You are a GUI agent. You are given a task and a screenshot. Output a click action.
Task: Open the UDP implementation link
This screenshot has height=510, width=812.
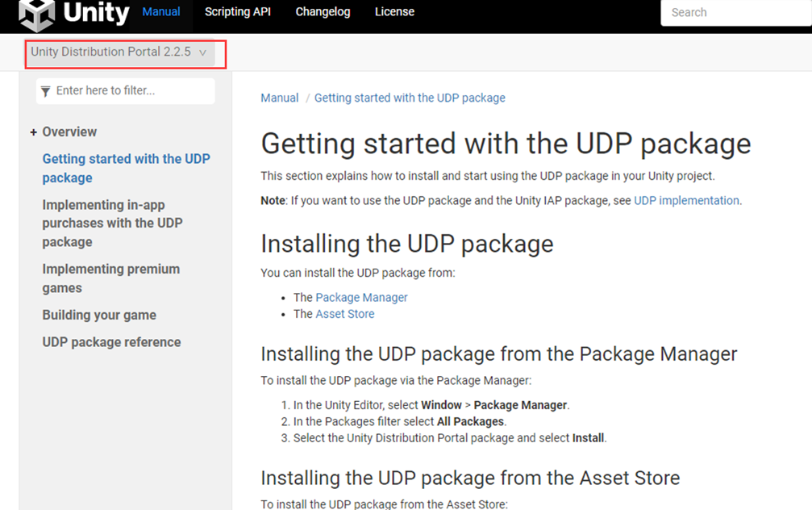click(686, 200)
